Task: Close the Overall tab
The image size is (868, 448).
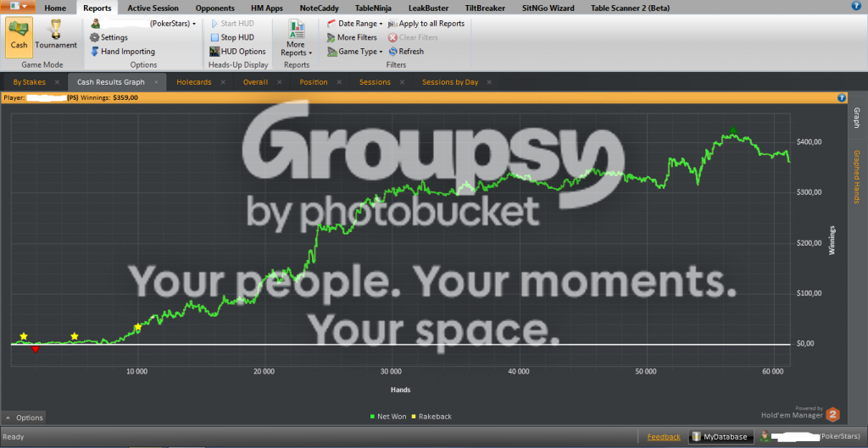Action: 280,82
